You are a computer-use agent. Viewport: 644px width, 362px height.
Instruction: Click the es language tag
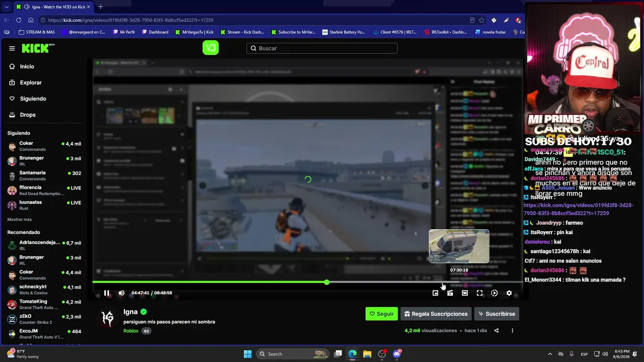click(146, 331)
